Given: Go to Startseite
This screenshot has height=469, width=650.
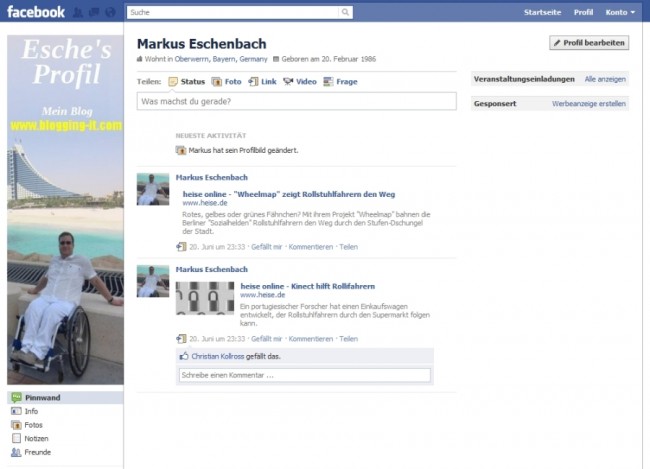Looking at the screenshot, I should (542, 12).
